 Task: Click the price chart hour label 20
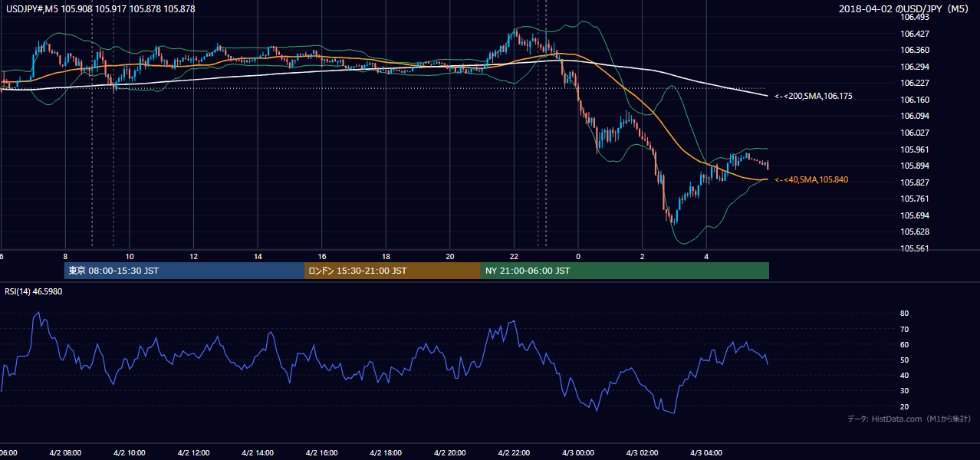tap(450, 257)
